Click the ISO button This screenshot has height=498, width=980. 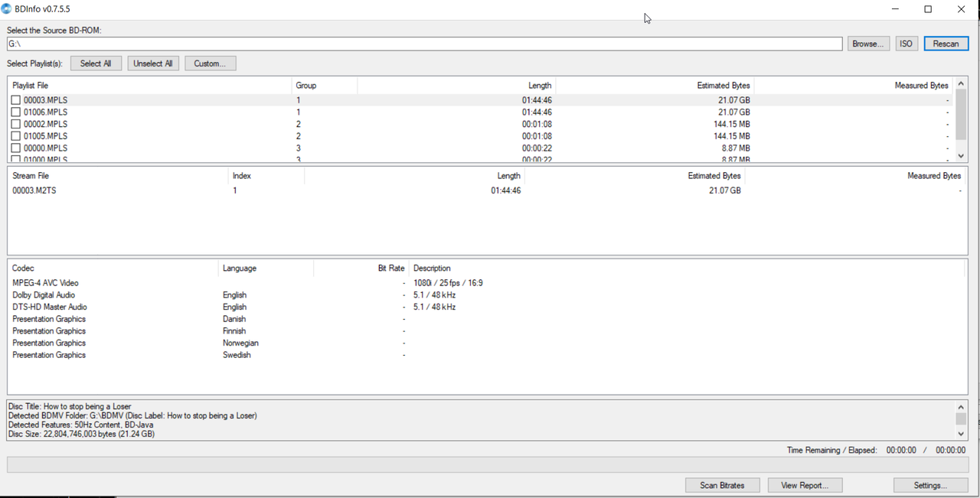[906, 44]
